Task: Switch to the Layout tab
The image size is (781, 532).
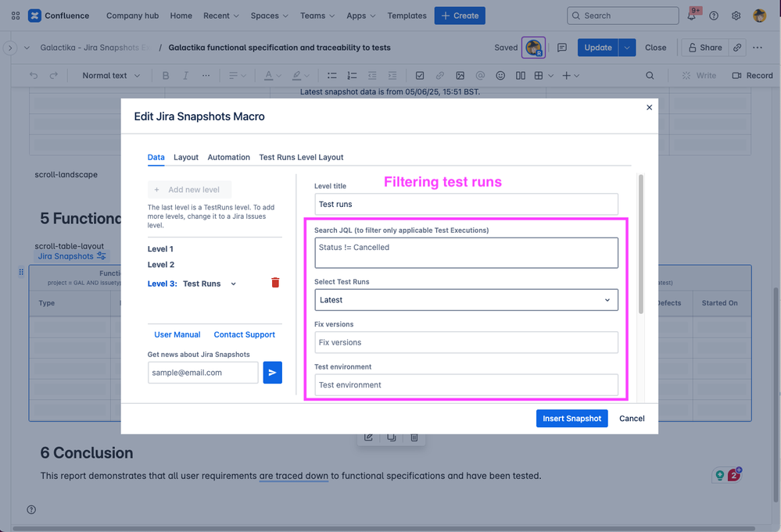Action: [186, 157]
